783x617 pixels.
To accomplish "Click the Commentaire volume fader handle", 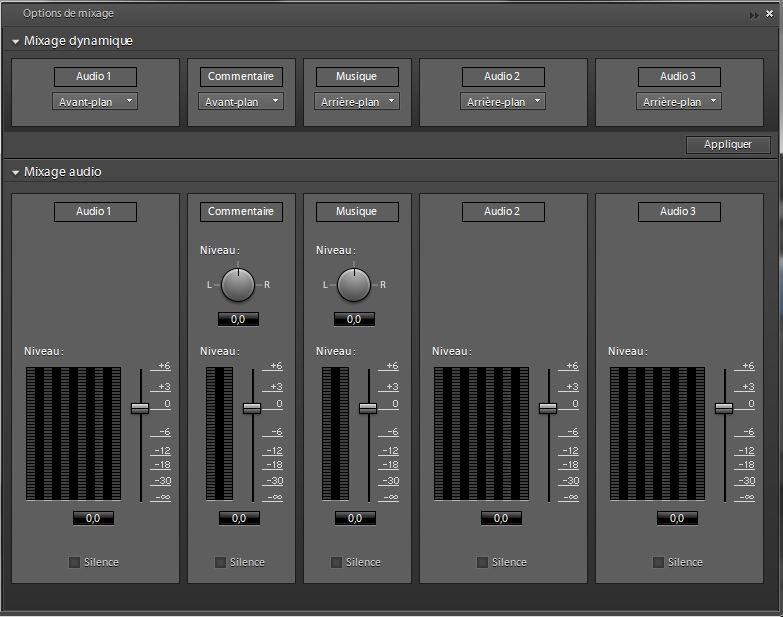I will 252,408.
